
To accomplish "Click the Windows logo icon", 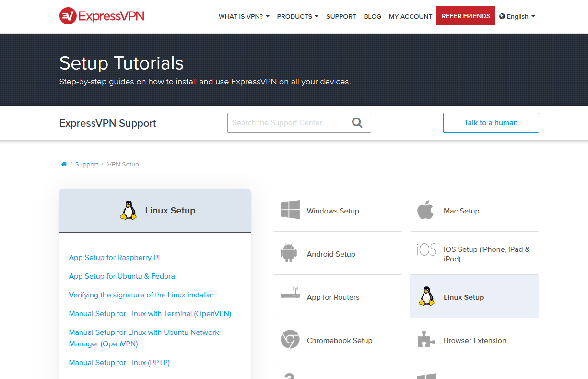I will pos(290,210).
